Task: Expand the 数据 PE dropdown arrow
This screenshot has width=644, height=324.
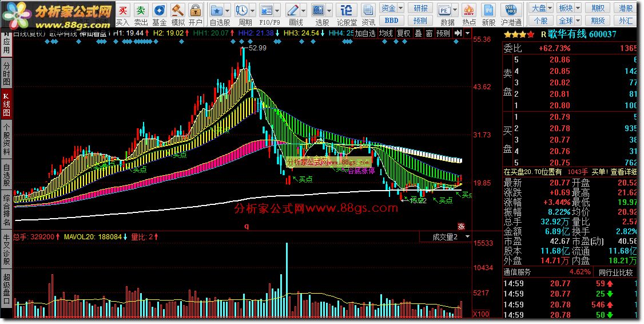Action: click(x=455, y=11)
